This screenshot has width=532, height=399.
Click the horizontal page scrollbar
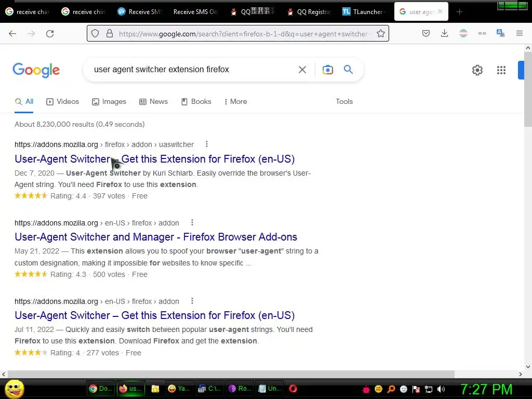pos(231,374)
